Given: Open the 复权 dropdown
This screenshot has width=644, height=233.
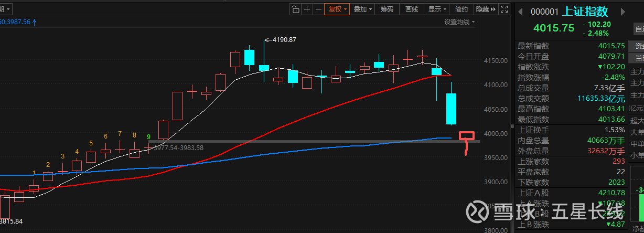Looking at the screenshot, I should coord(337,9).
